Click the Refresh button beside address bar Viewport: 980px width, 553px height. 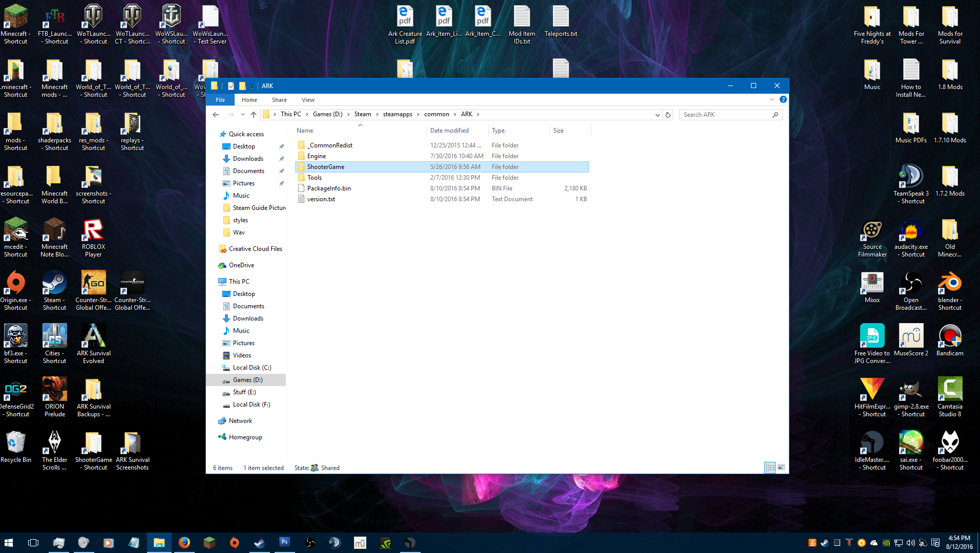tap(668, 115)
